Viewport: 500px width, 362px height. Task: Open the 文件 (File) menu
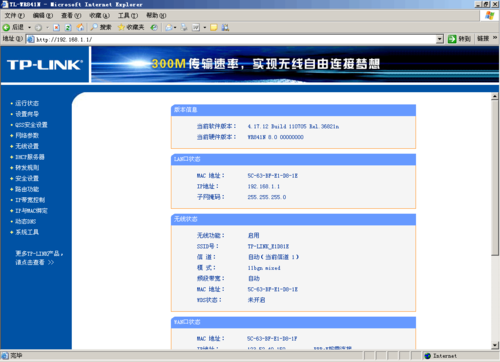14,15
